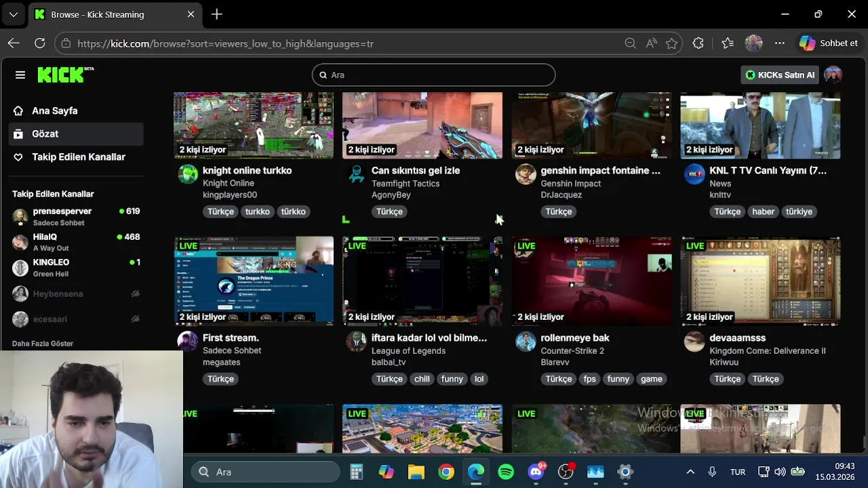
Task: Select Gözat in the sidebar
Action: coord(76,134)
